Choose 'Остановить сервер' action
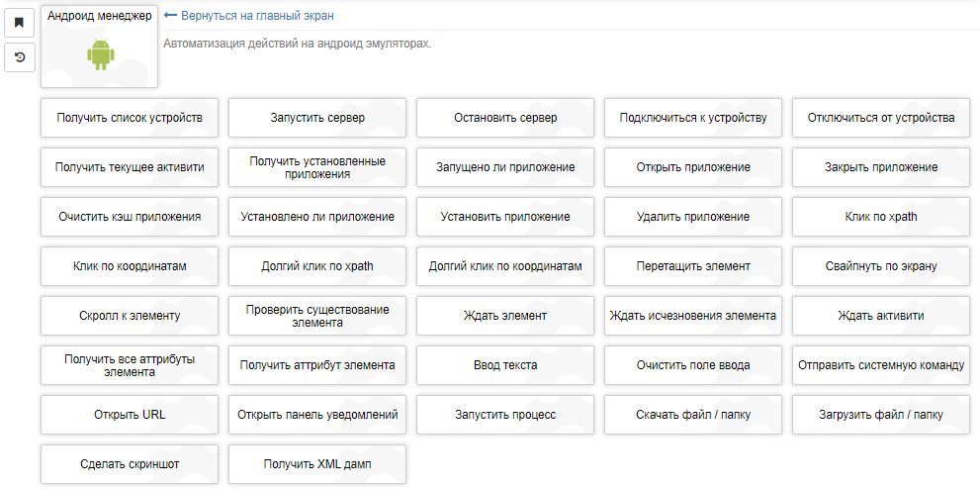Image resolution: width=980 pixels, height=489 pixels. pyautogui.click(x=505, y=118)
